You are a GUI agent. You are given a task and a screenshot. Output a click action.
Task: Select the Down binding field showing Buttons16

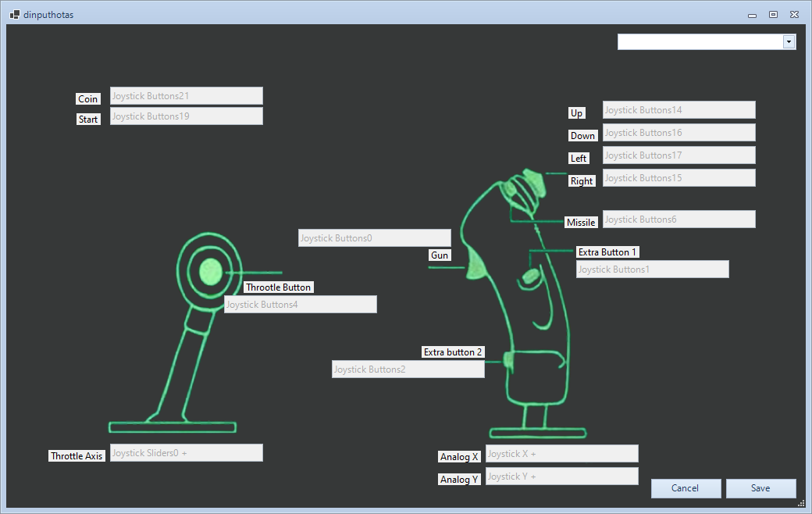click(x=679, y=133)
